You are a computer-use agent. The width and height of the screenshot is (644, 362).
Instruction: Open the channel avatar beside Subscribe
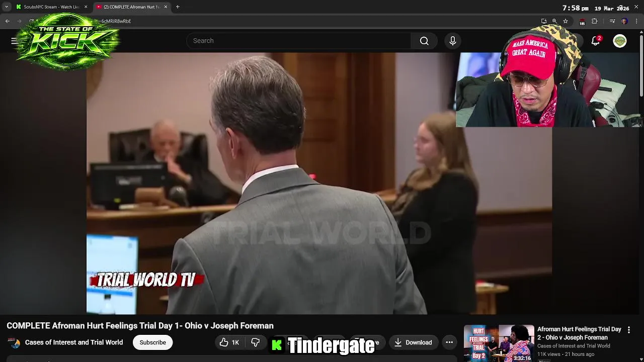pyautogui.click(x=14, y=343)
